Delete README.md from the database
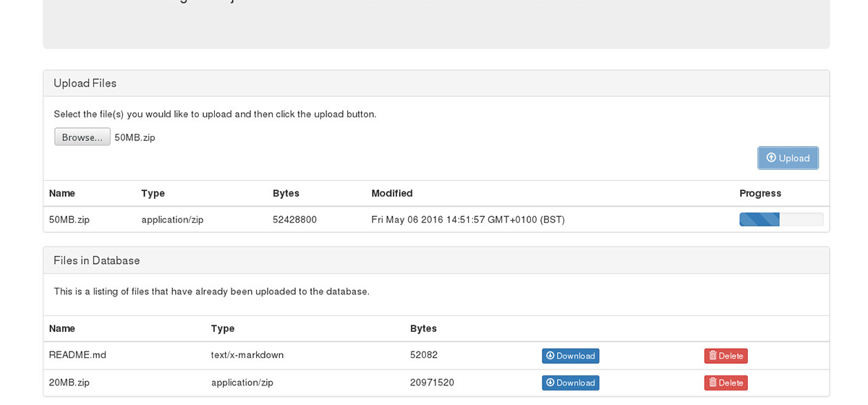The image size is (868, 405). (x=726, y=356)
